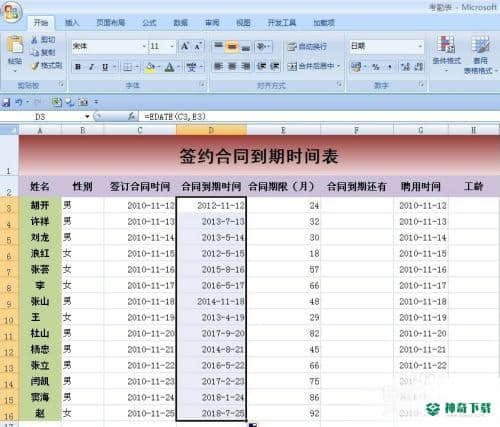Increase font size with the large A icon

pos(185,46)
